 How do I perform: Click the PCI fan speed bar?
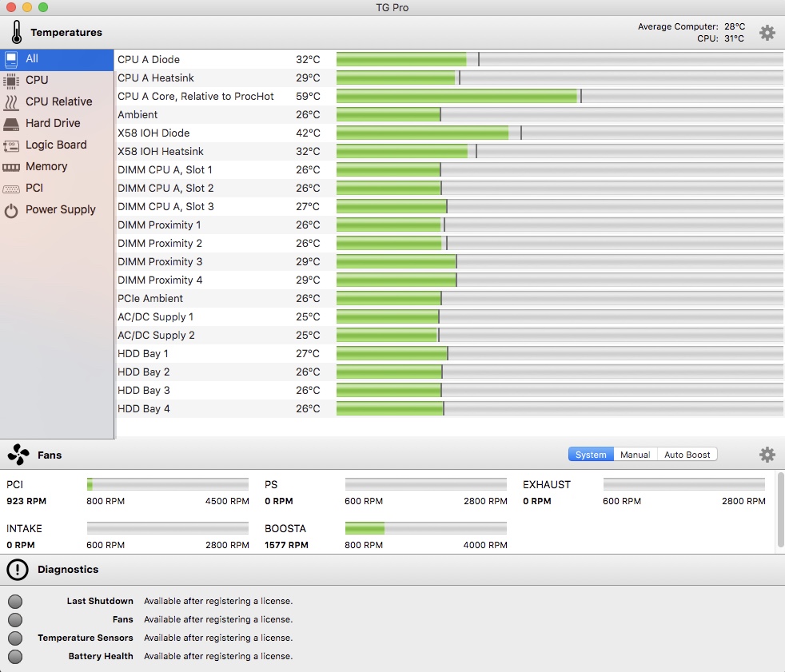pos(168,484)
